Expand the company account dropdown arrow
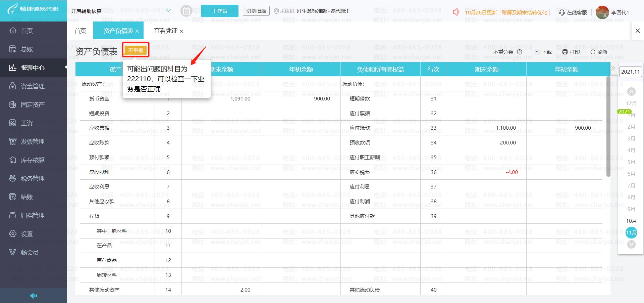The width and height of the screenshot is (644, 303). coord(168,11)
